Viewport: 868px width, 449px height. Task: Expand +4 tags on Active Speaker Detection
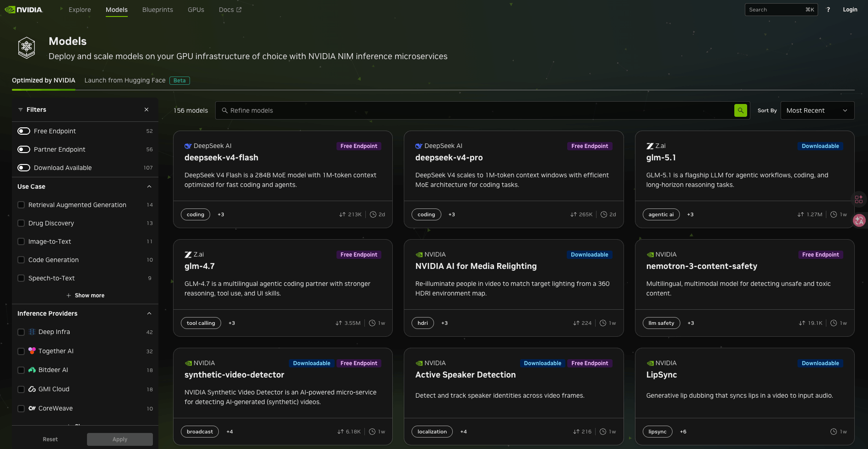pos(464,432)
